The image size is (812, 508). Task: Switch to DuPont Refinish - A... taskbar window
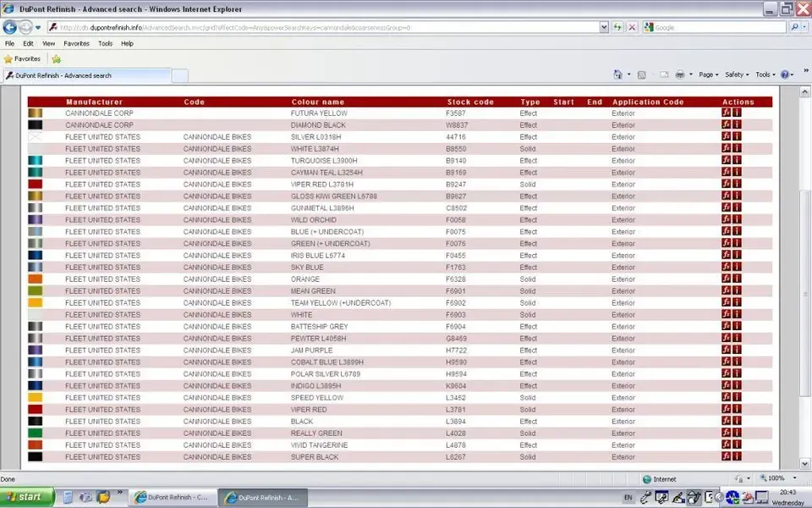(262, 497)
